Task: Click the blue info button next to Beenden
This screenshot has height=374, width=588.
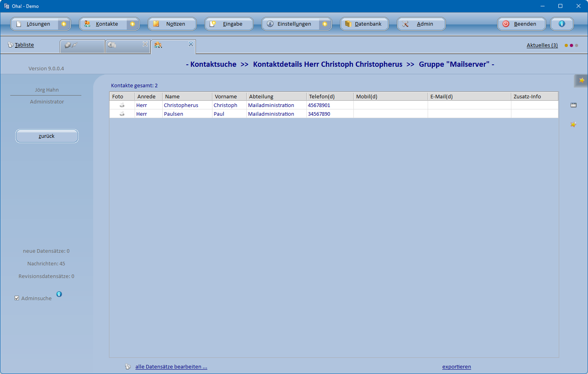Action: [x=562, y=24]
